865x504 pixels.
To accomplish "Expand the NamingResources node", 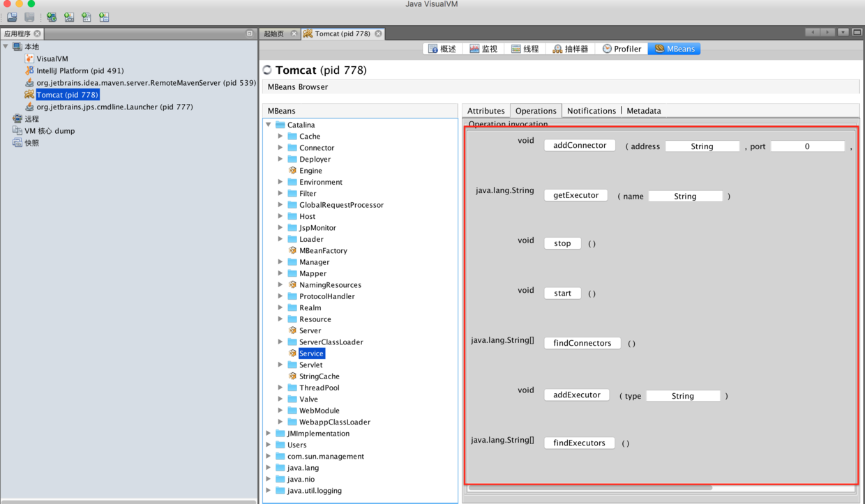I will click(280, 284).
